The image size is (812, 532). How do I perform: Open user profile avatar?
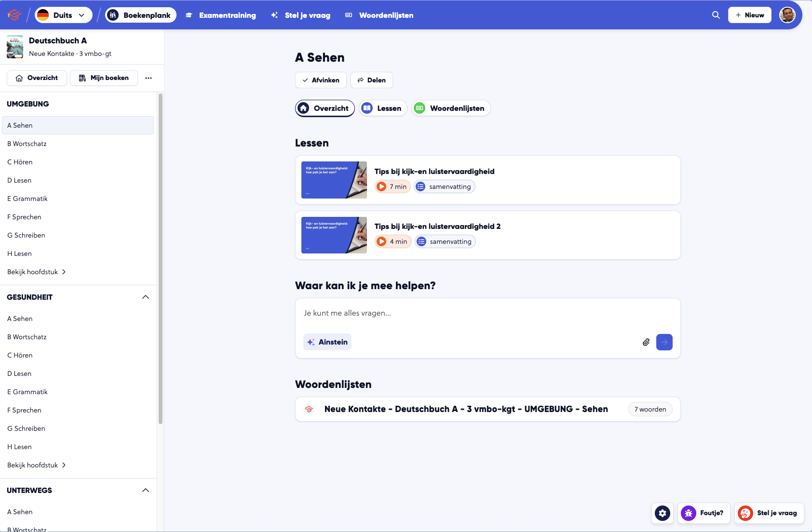coord(787,15)
